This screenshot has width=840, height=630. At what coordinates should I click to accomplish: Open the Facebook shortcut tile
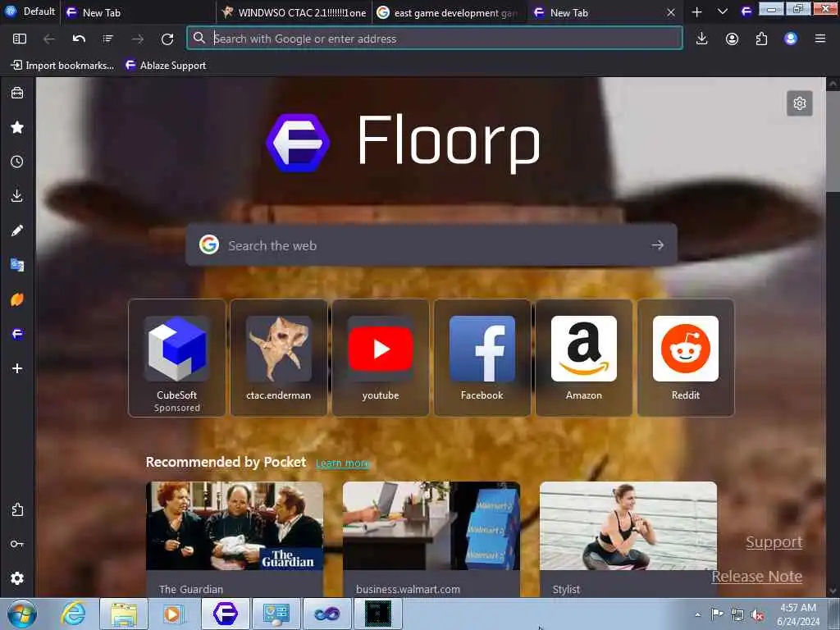tap(482, 358)
